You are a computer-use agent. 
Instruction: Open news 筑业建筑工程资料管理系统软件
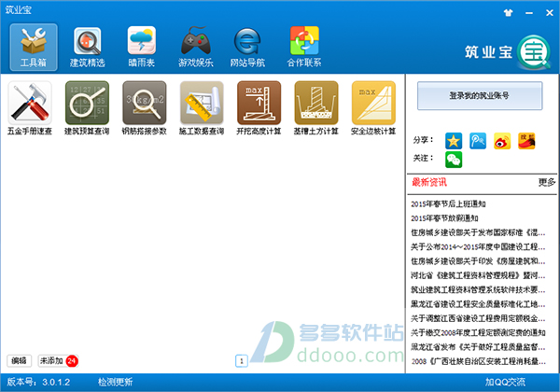(x=478, y=289)
